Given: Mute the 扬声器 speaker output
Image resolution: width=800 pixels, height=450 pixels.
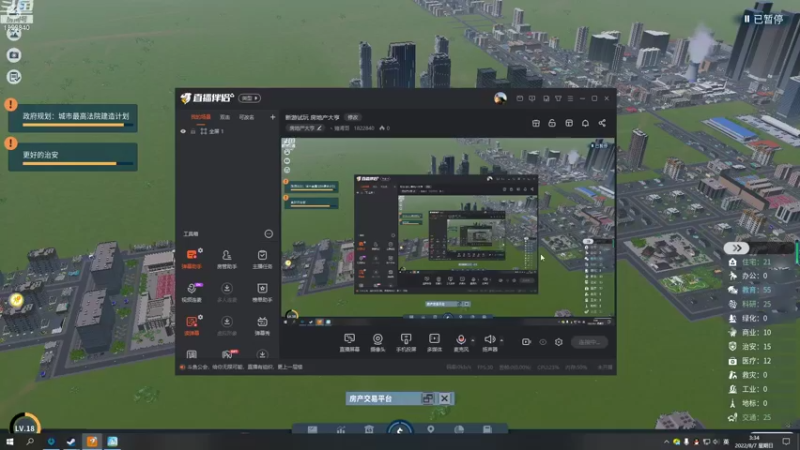Looking at the screenshot, I should click(x=490, y=343).
